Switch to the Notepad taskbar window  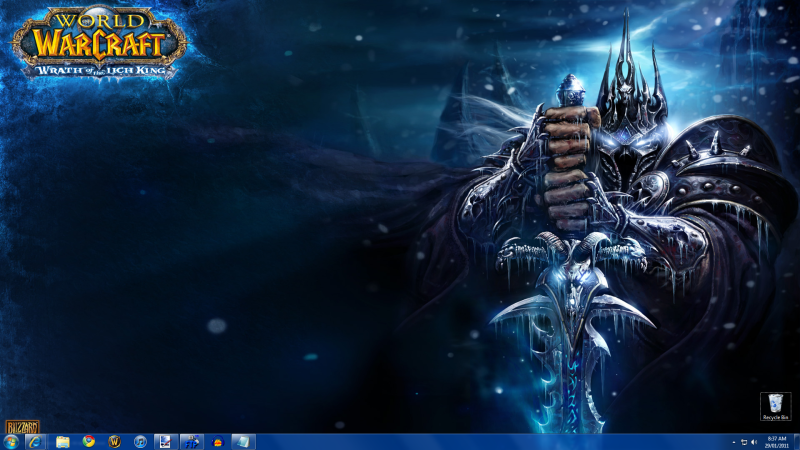point(243,442)
